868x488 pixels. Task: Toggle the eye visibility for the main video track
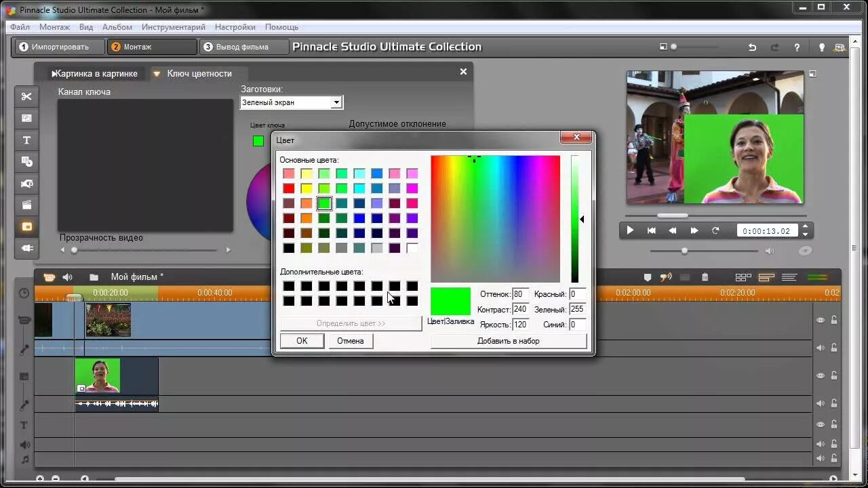click(821, 320)
